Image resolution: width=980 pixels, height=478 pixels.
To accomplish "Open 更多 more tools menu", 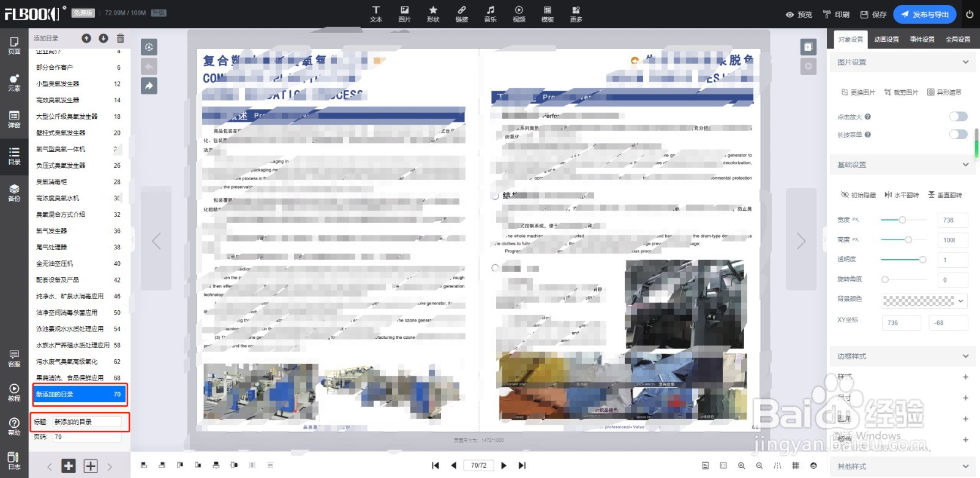I will tap(576, 14).
